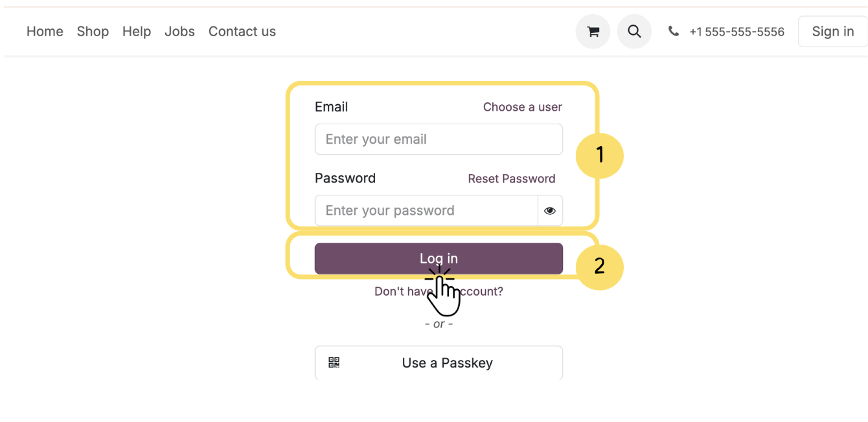
Task: Focus the Enter your email field
Action: pos(439,139)
